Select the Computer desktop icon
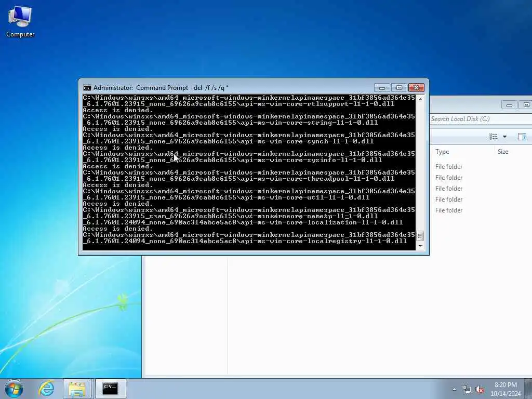The width and height of the screenshot is (532, 399). click(x=20, y=22)
